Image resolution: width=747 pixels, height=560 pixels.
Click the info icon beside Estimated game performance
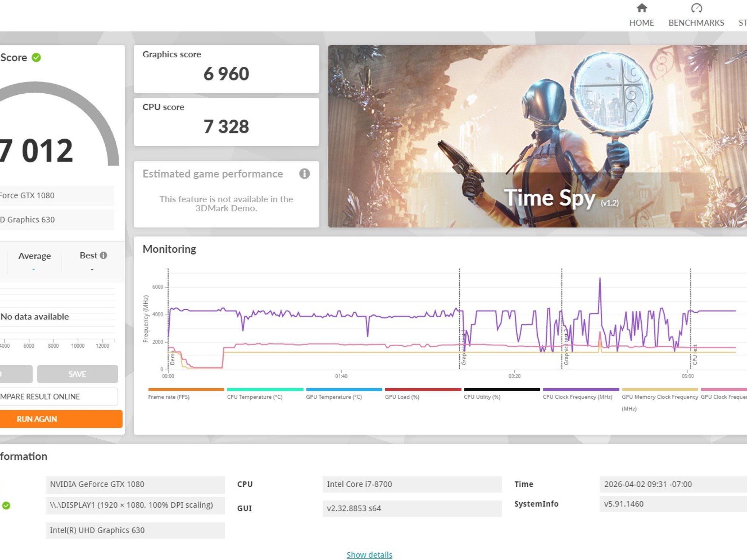(x=305, y=174)
